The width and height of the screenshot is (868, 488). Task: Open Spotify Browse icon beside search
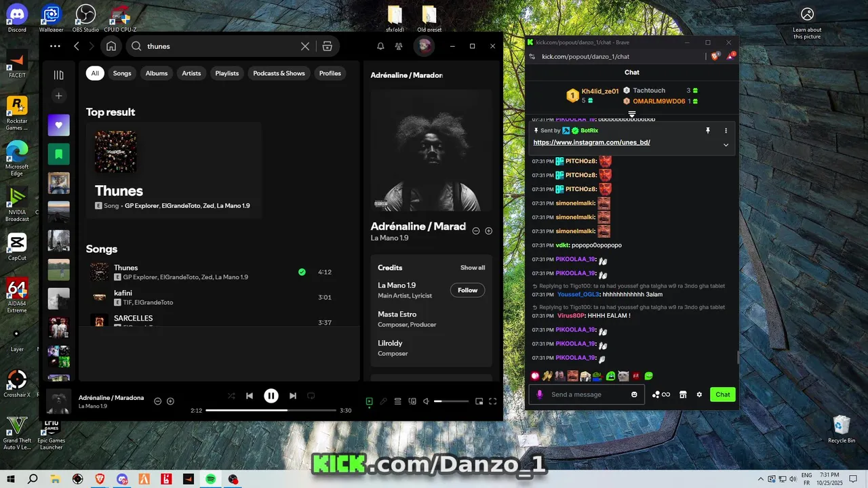327,46
